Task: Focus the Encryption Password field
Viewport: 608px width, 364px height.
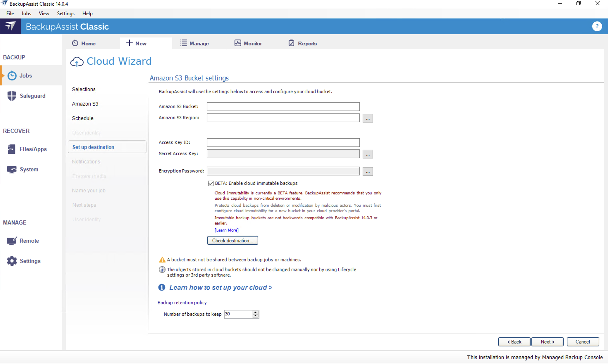Action: tap(283, 171)
